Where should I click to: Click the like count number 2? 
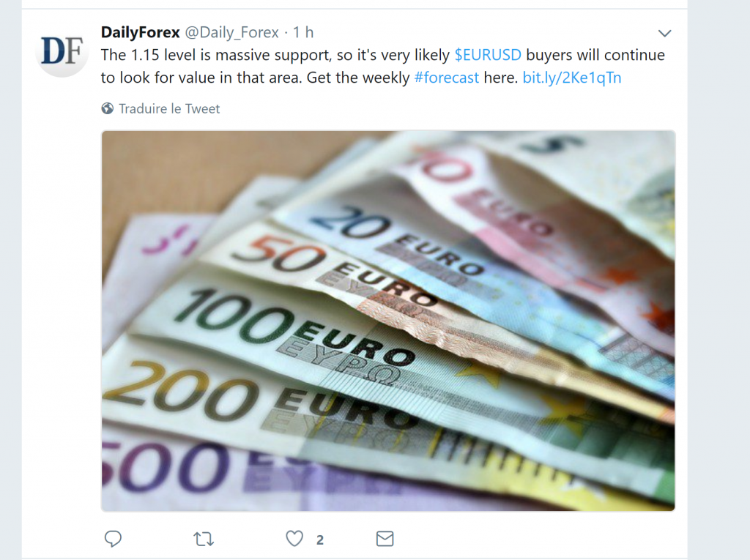[319, 540]
